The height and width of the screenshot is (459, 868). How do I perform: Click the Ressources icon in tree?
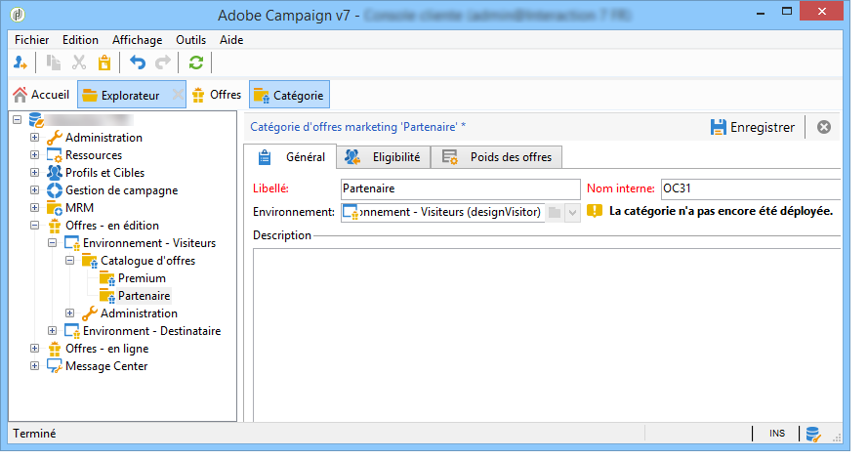point(55,155)
